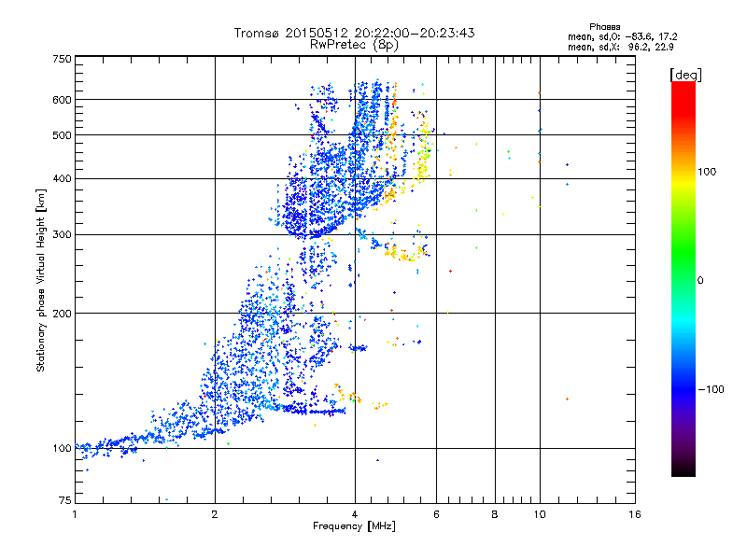Screen dimensions: 747x560
Task: Select the 'mean, sd,X: 96.2, 22.9' line
Action: coord(620,47)
